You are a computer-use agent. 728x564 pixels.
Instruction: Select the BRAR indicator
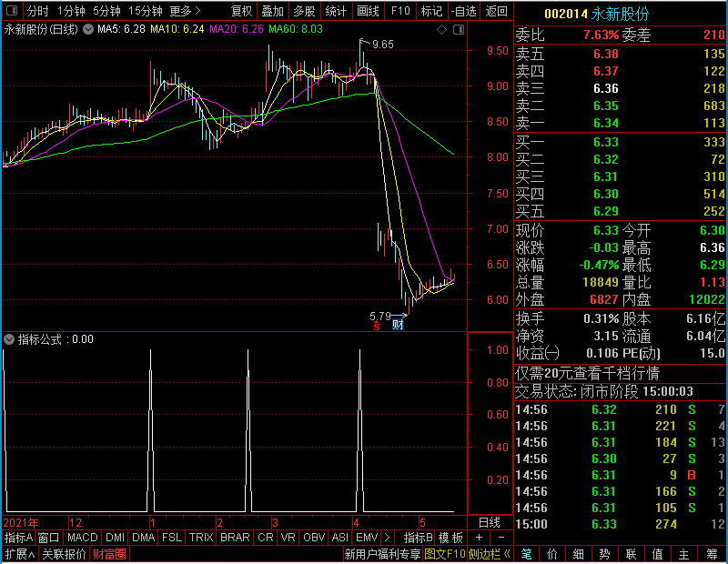pyautogui.click(x=235, y=538)
